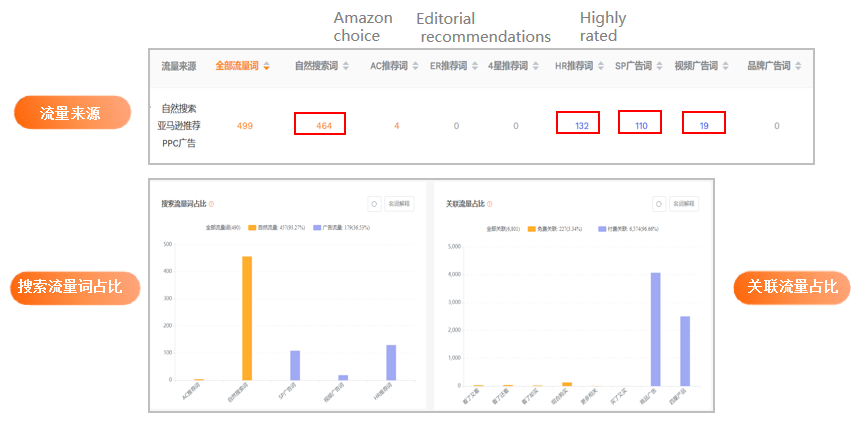
Task: Click the purple SP广告词 bar
Action: [x=295, y=365]
